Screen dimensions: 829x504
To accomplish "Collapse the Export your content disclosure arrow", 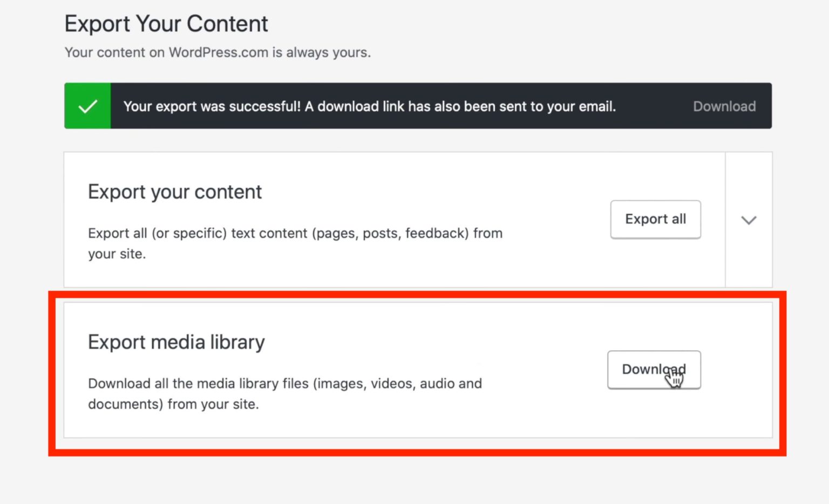I will tap(749, 220).
